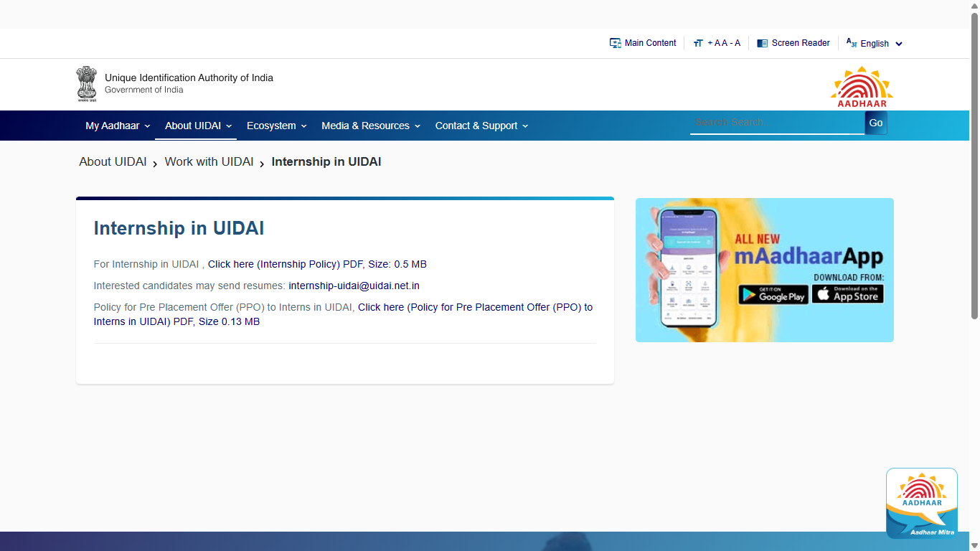The width and height of the screenshot is (980, 551).
Task: Open the Contact & Support menu
Action: tap(481, 126)
